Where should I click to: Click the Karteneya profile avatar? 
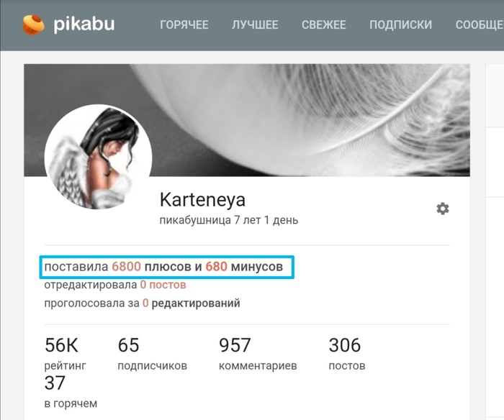pyautogui.click(x=98, y=157)
